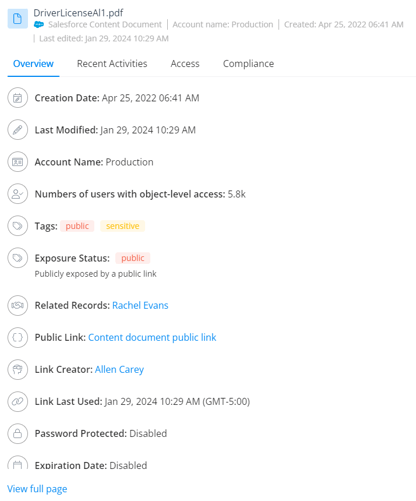Open the Rachel Evans related record
This screenshot has width=416, height=501.
(x=140, y=305)
